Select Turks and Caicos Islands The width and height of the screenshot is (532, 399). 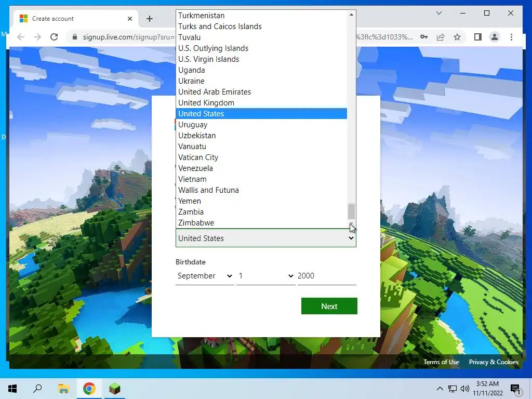click(x=261, y=26)
